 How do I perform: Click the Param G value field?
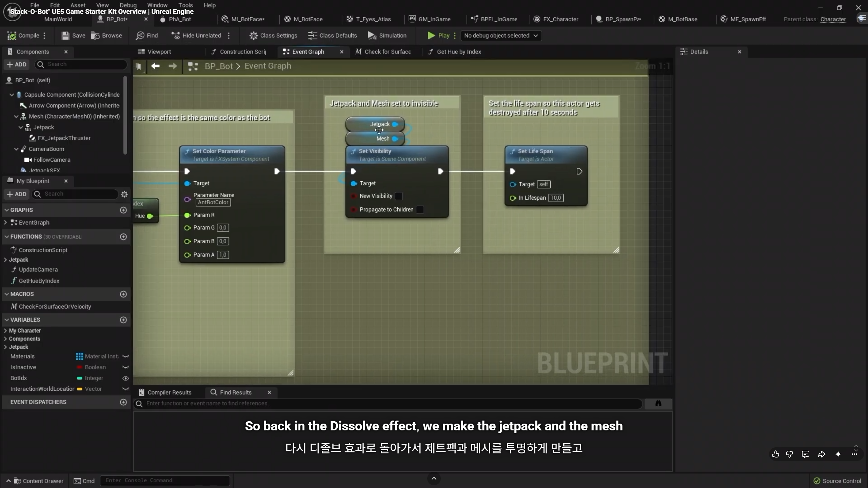tap(223, 228)
